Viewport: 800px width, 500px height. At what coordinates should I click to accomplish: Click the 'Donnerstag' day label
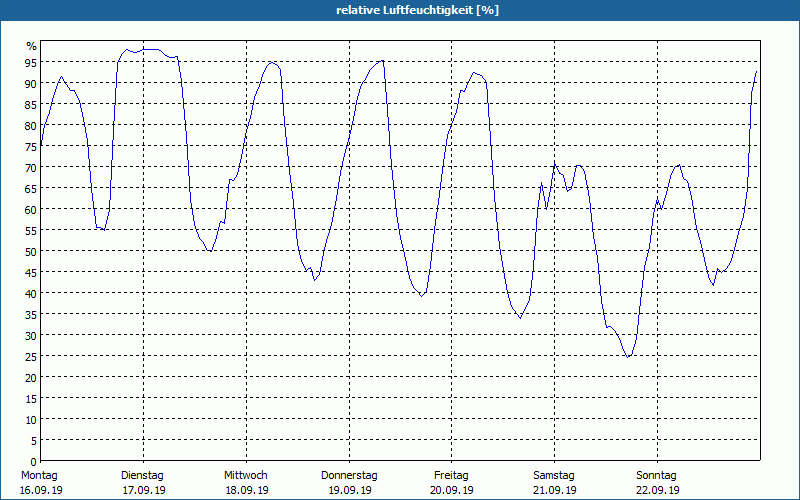click(349, 476)
